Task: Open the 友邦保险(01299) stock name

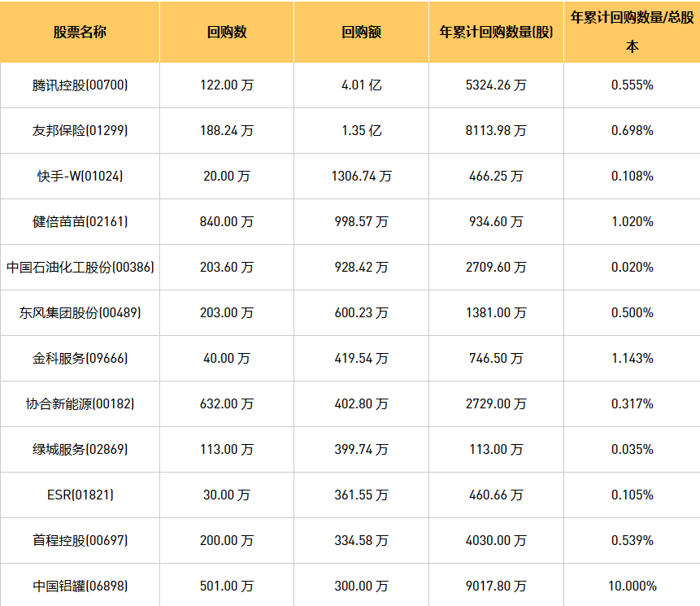Action: tap(80, 130)
